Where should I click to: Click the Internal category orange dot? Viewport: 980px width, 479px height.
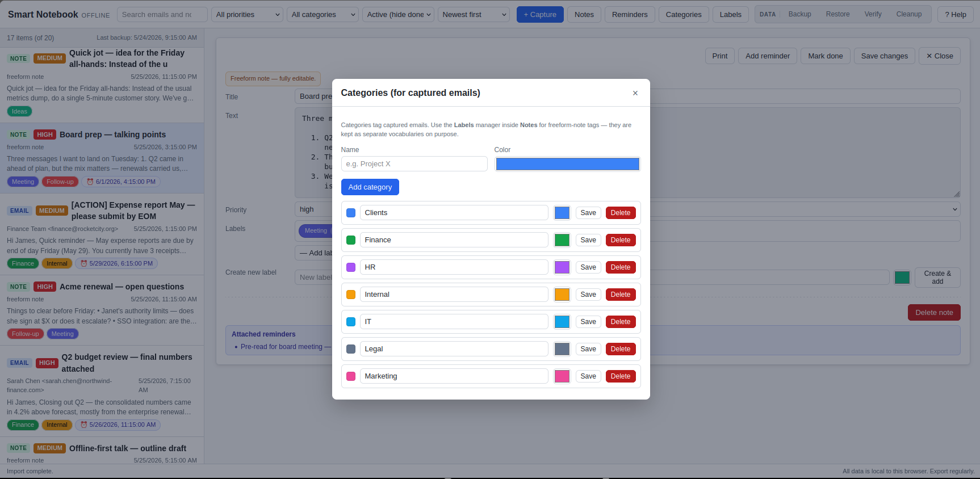pyautogui.click(x=351, y=295)
